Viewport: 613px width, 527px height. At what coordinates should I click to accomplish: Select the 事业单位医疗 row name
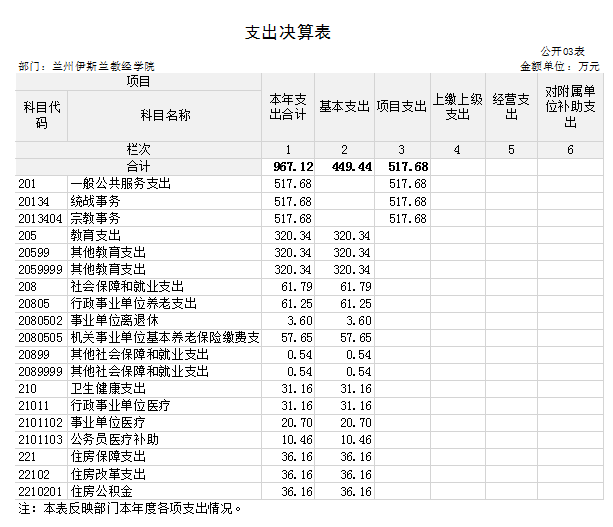[108, 423]
